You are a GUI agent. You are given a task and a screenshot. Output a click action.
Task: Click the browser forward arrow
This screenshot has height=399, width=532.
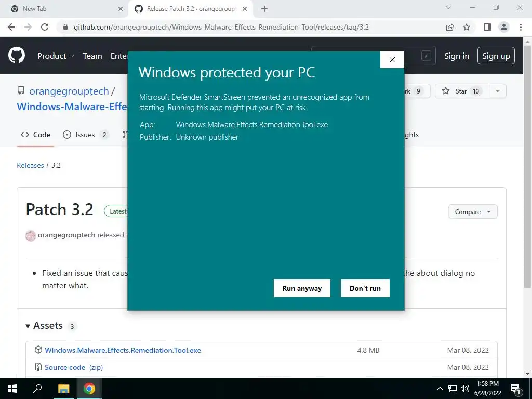(28, 27)
